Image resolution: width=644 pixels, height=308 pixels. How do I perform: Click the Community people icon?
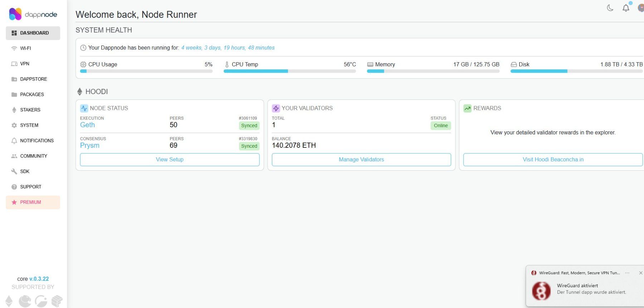[14, 156]
